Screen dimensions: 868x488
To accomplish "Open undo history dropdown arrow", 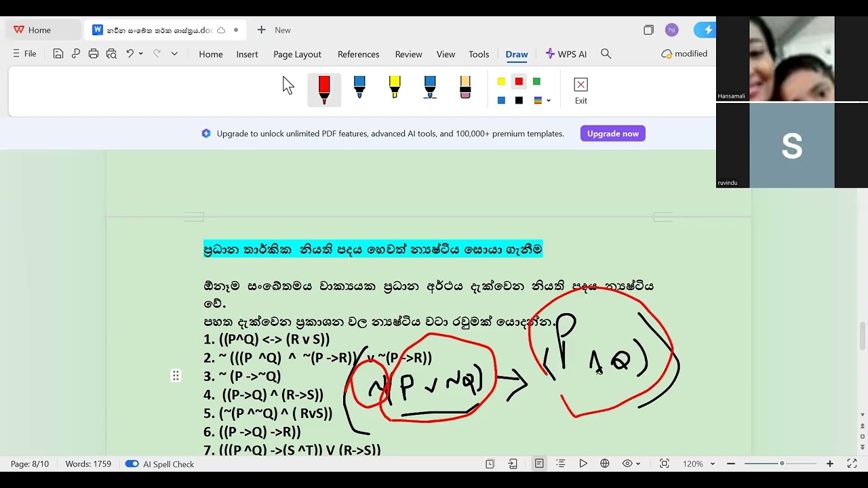I will point(140,54).
